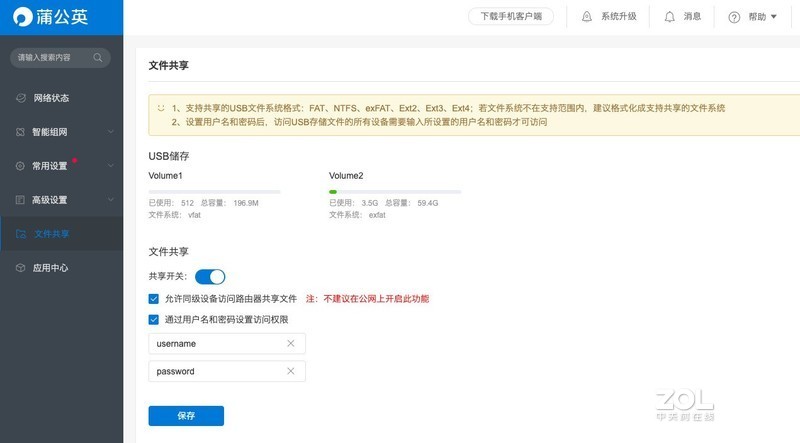Click the 总容量: 196.9M value
The height and width of the screenshot is (443, 800).
tap(229, 203)
